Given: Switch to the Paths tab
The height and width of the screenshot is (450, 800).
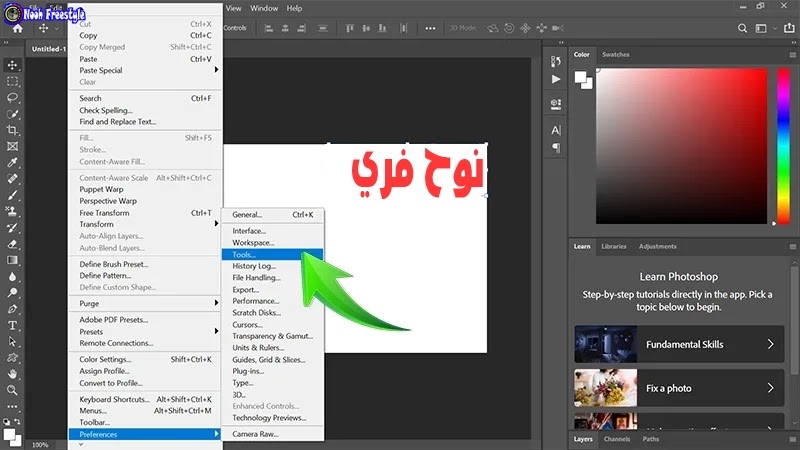Looking at the screenshot, I should (x=651, y=439).
